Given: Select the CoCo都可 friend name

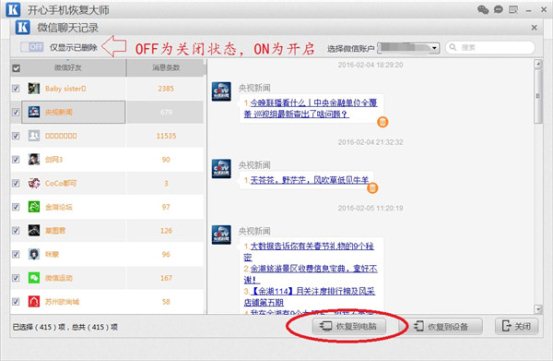Looking at the screenshot, I should coord(61,183).
